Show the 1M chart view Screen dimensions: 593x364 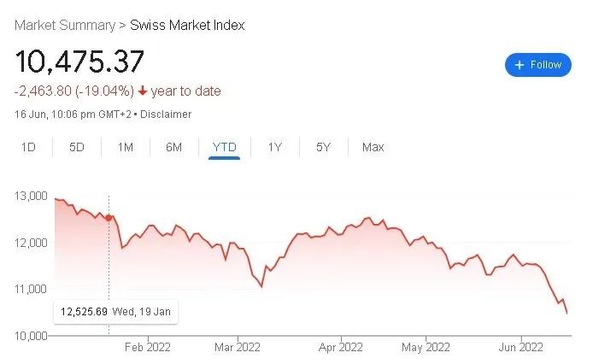(126, 147)
